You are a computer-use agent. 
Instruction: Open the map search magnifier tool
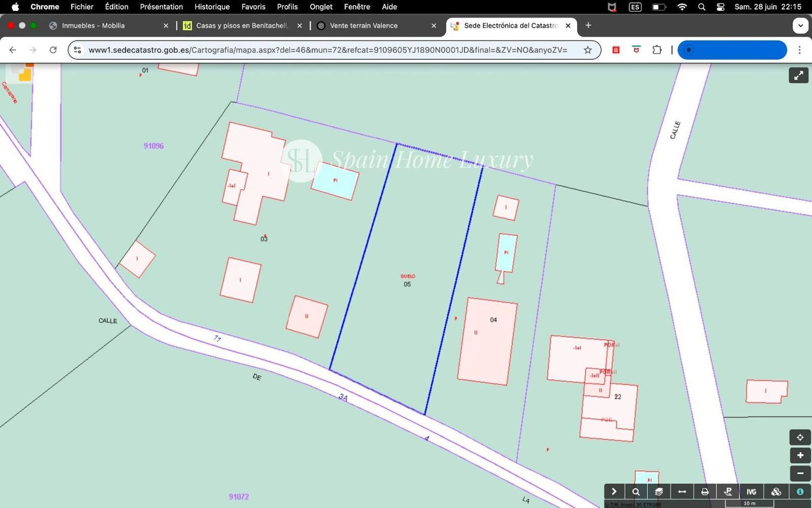point(636,491)
